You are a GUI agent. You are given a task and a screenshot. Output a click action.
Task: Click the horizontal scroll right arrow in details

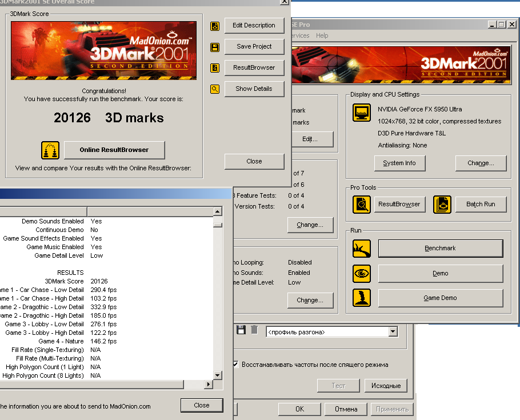click(208, 385)
